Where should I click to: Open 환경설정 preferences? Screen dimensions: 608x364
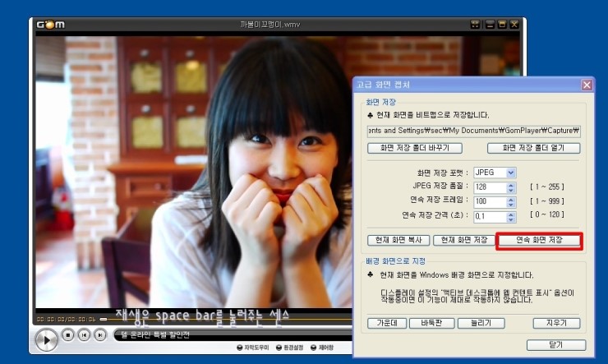pos(290,348)
